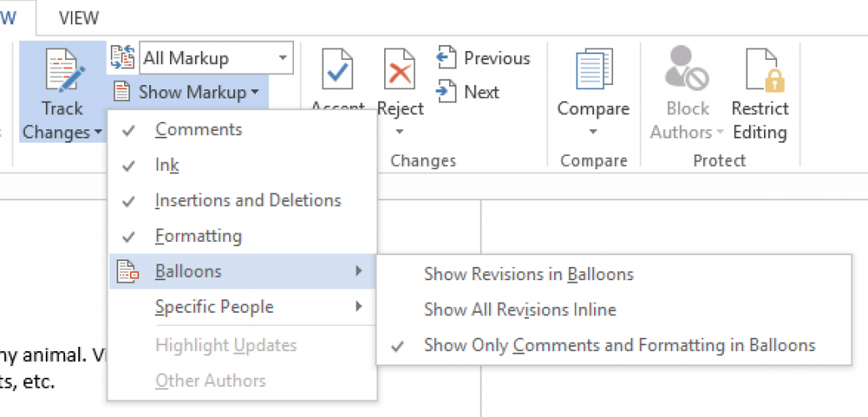
Task: Uncheck Comments in Show Markup menu
Action: tap(198, 129)
